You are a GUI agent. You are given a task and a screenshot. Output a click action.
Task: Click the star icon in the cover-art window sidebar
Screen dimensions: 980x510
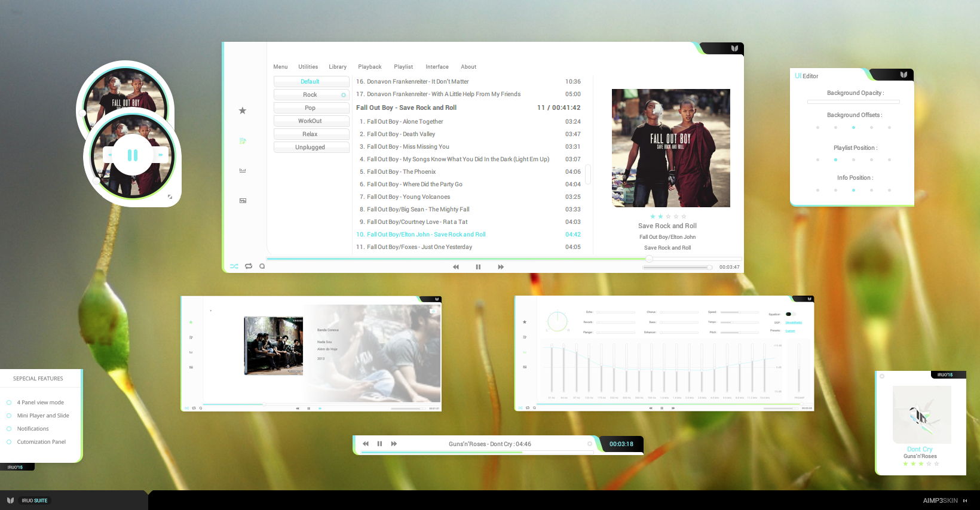pos(191,322)
